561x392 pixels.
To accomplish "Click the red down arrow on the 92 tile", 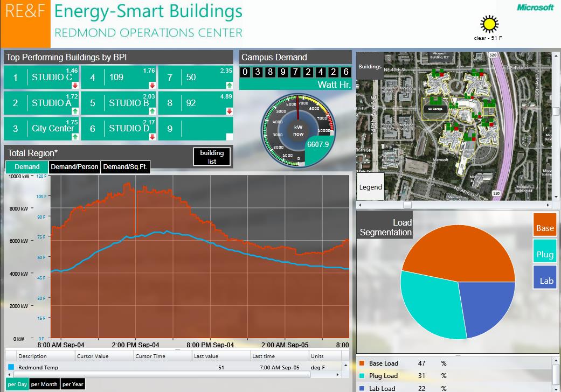I will [x=230, y=111].
